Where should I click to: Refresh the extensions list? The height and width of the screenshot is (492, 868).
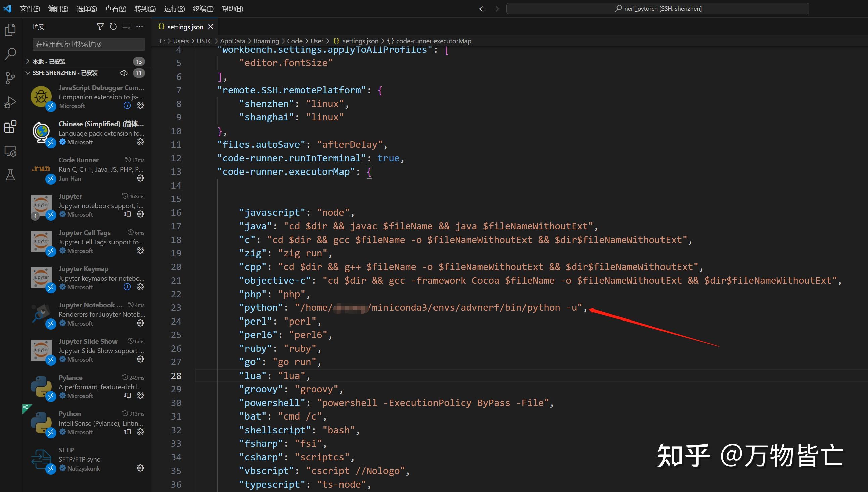[x=113, y=27]
